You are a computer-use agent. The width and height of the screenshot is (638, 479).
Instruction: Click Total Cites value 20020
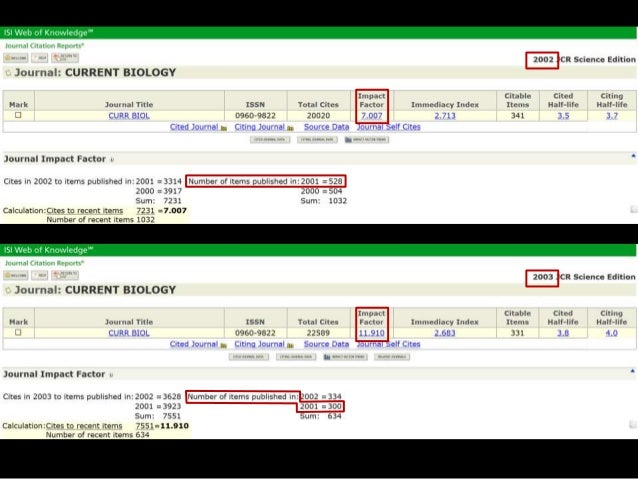coord(318,116)
